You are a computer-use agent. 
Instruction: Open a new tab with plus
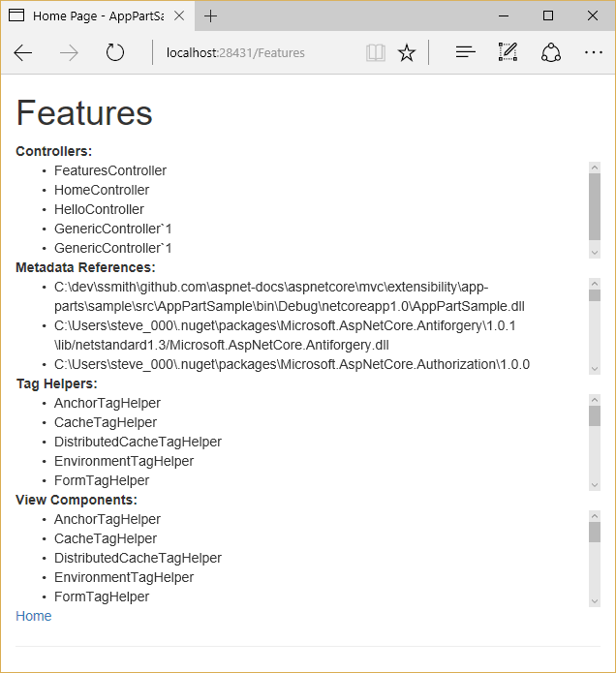click(210, 15)
